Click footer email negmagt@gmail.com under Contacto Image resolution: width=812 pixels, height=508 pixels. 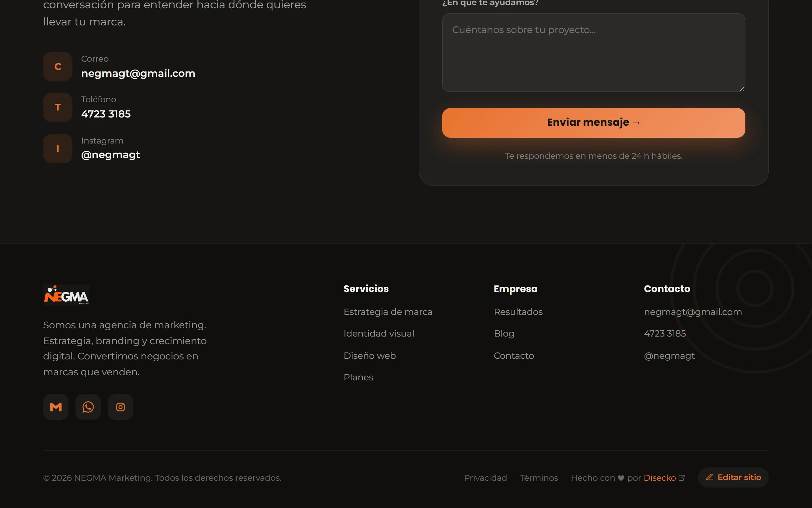click(693, 312)
